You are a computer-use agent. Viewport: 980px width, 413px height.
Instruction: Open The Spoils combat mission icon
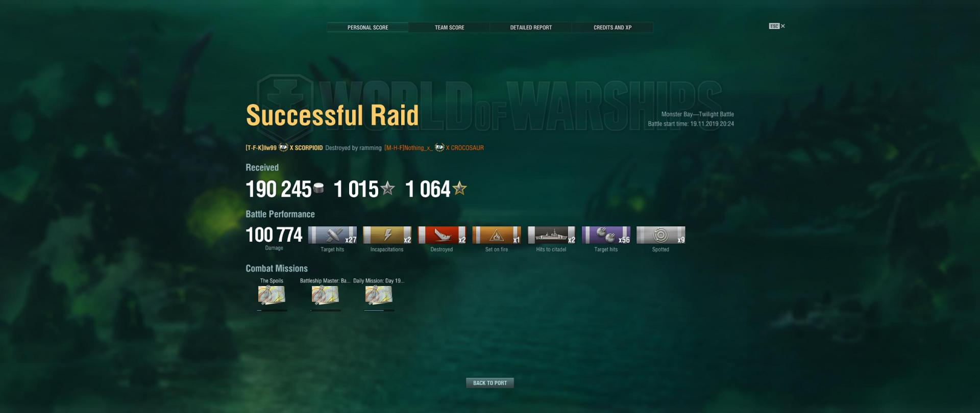[x=272, y=295]
